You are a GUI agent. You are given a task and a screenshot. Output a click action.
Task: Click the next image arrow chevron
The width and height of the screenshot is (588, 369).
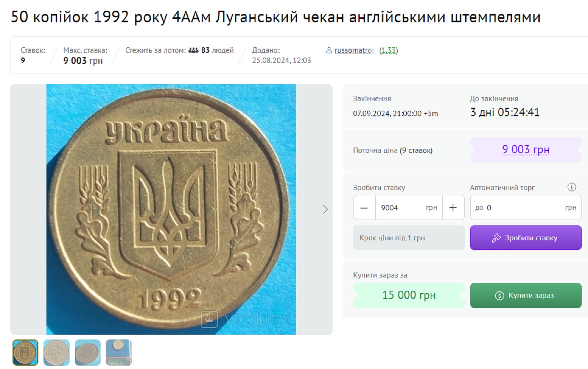pyautogui.click(x=325, y=209)
